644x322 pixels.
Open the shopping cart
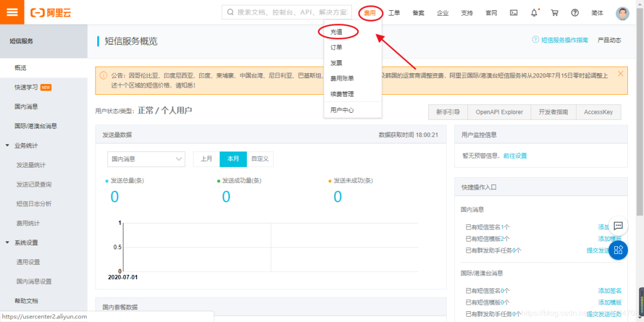tap(555, 13)
